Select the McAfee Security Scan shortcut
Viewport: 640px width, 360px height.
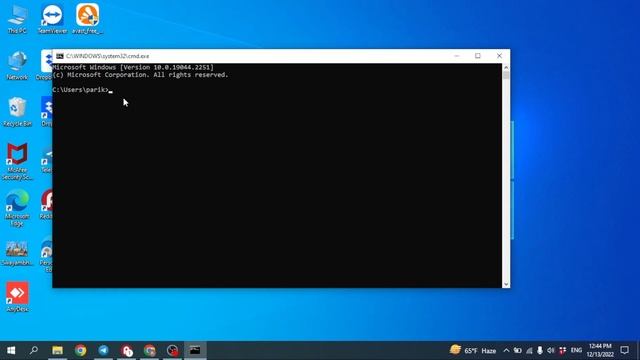[17, 162]
